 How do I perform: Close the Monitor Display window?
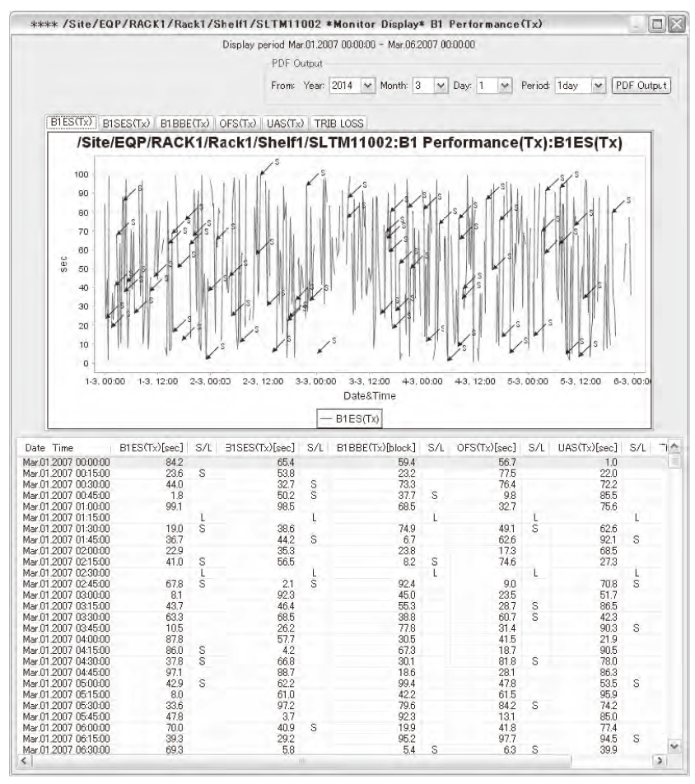(677, 24)
